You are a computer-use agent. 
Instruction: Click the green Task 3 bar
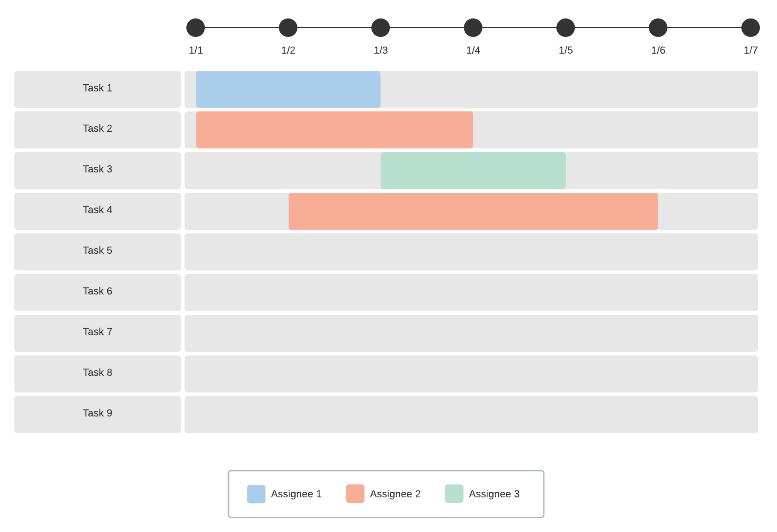tap(473, 171)
